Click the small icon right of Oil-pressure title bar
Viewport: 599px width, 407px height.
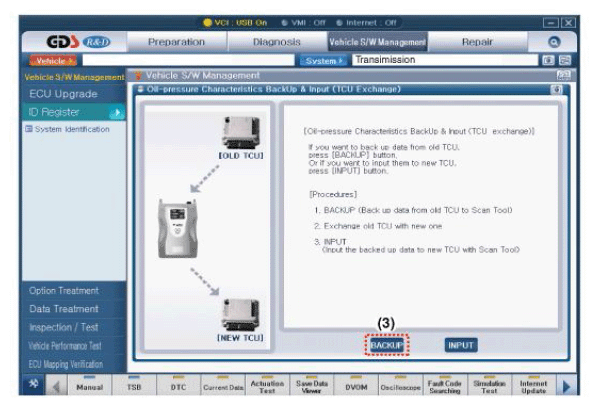click(557, 89)
